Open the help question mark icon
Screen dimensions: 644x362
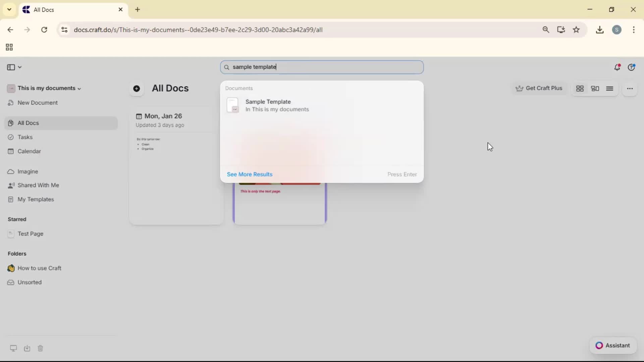point(632,67)
